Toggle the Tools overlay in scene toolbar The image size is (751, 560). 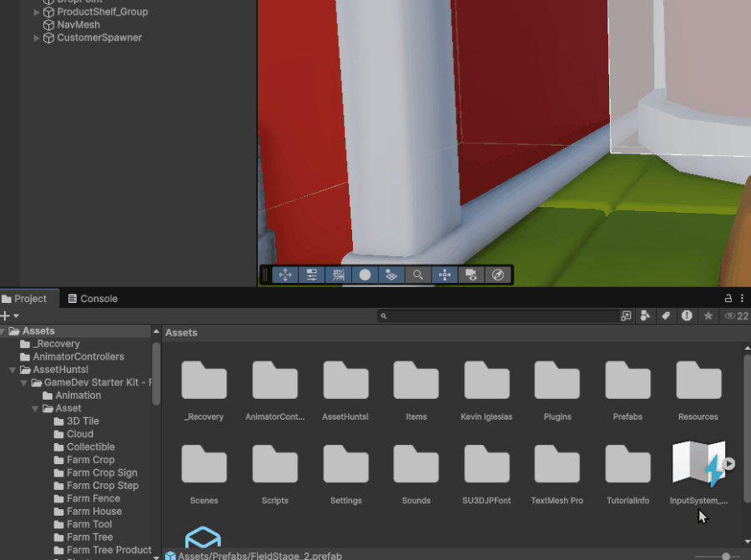click(x=285, y=275)
